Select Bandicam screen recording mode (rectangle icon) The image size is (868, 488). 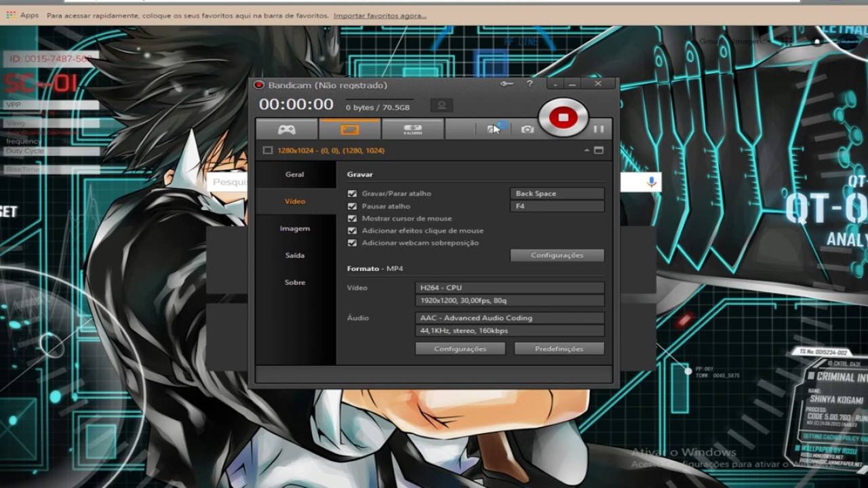(350, 129)
